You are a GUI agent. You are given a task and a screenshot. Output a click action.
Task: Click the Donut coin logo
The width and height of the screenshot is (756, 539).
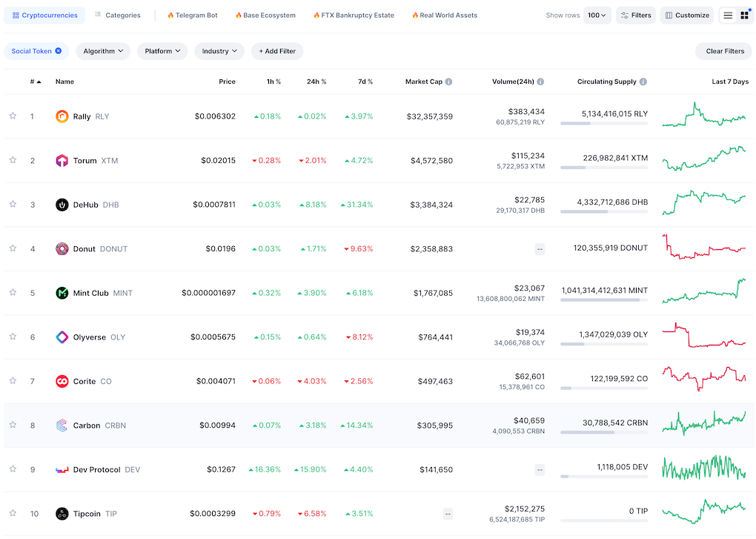pos(62,249)
